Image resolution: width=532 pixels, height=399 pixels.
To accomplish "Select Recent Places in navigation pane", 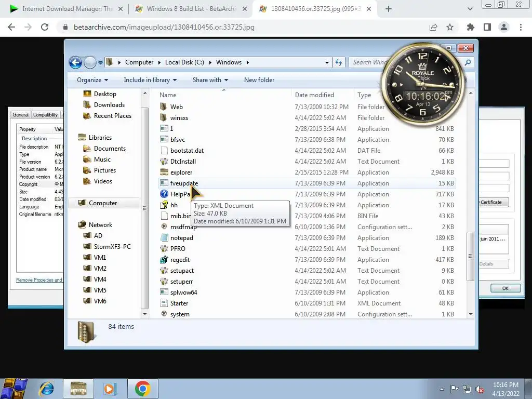I will coord(113,116).
